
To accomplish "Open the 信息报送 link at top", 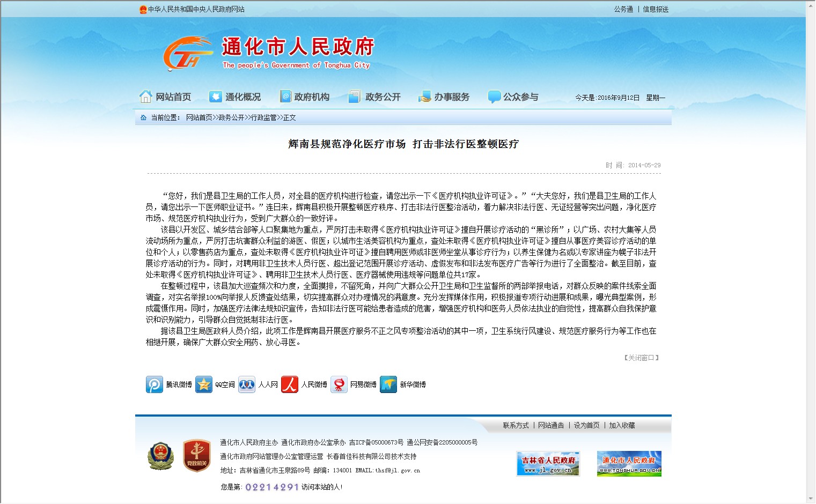I will (x=656, y=9).
